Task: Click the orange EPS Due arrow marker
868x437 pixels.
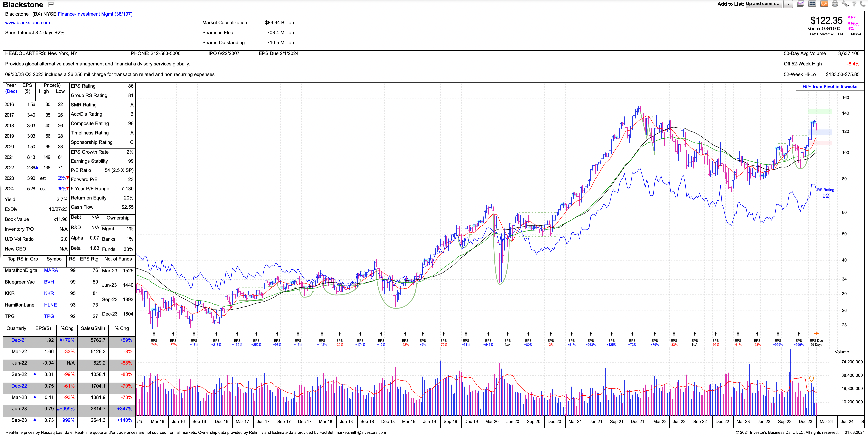Action: pos(816,334)
